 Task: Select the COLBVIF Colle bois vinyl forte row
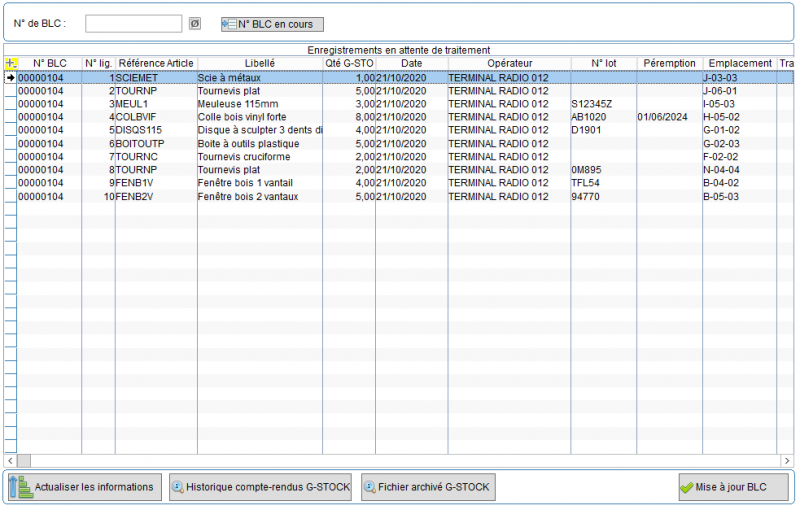coord(258,116)
